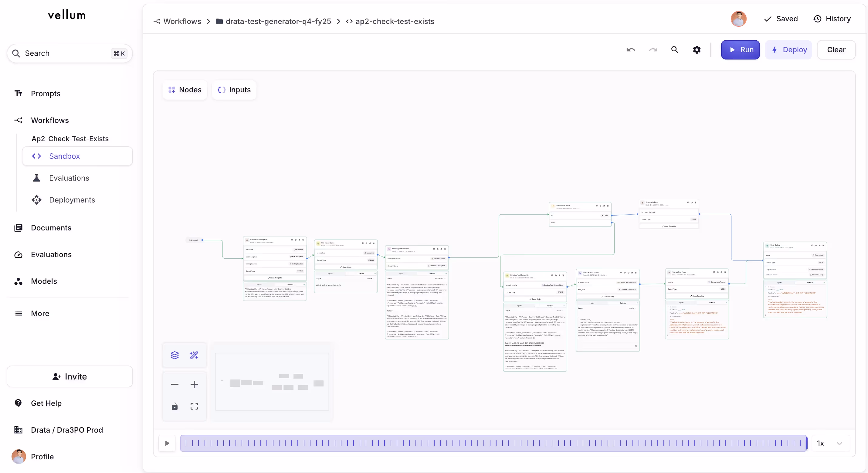868x473 pixels.
Task: Click the gear icon on Existing Text Search node
Action: [437, 249]
